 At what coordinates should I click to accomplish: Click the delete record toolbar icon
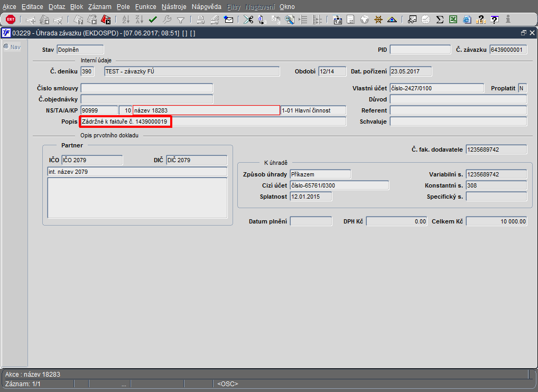58,20
